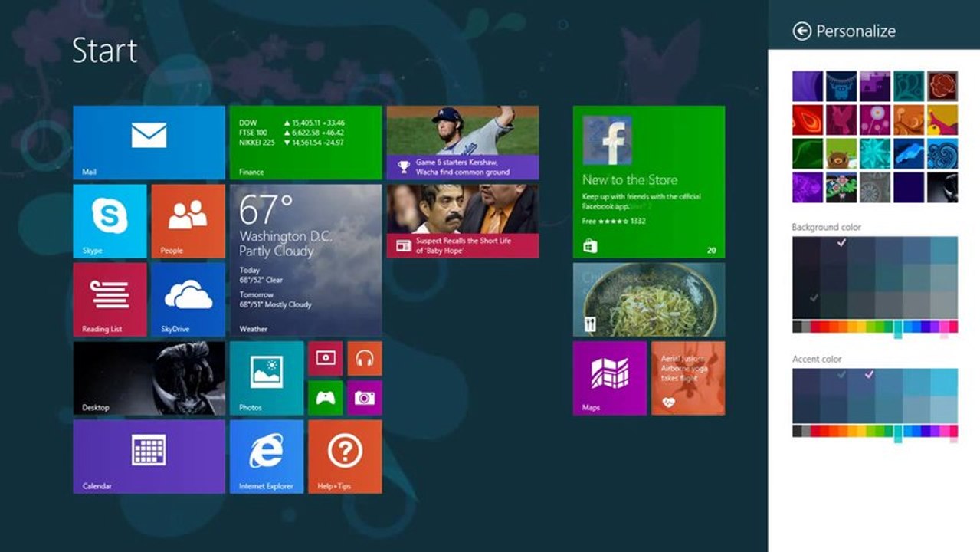Choose the lightest top-right Background color shade
Viewport: 980px width, 552px height.
coord(944,251)
